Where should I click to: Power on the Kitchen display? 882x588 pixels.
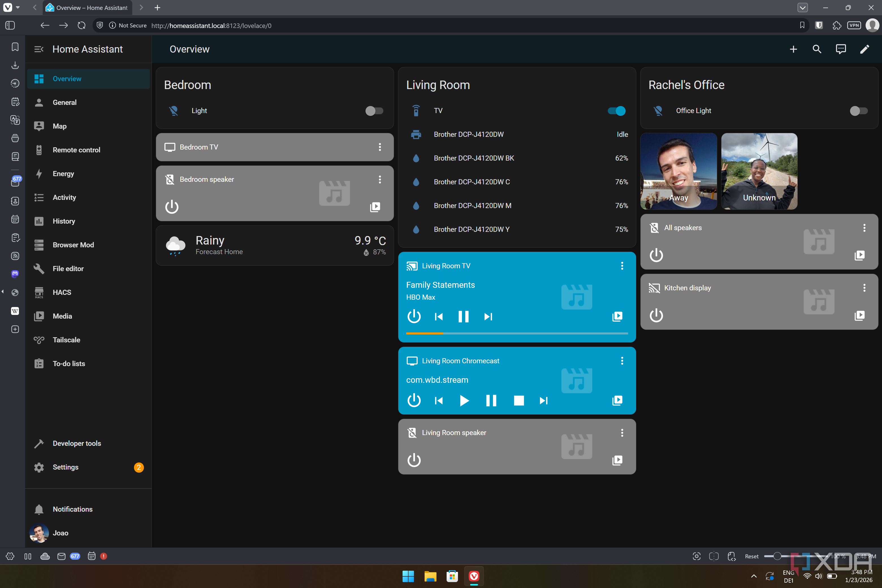[x=656, y=315]
